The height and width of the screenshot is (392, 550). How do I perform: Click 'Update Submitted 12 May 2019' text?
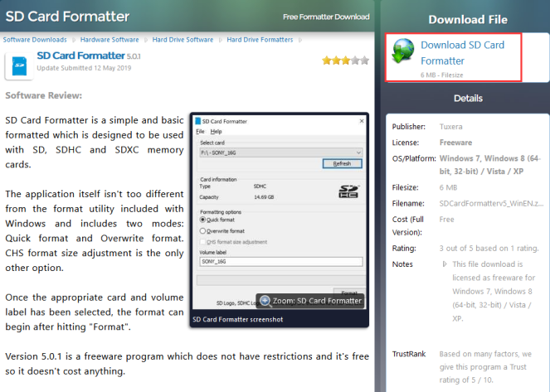[84, 68]
